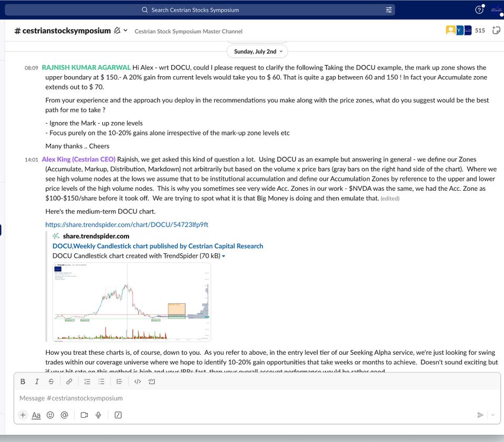Open workspace avatar icon top right
504x442 pixels.
497,10
